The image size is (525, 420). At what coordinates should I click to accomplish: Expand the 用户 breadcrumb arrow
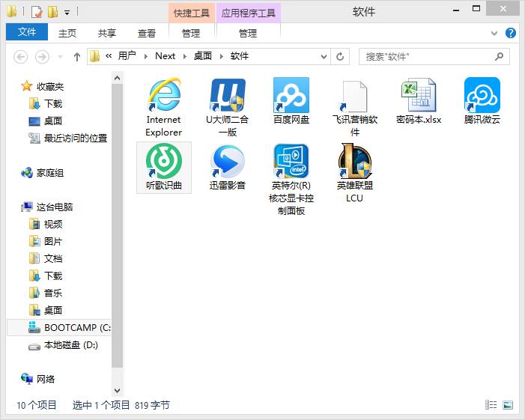[145, 56]
